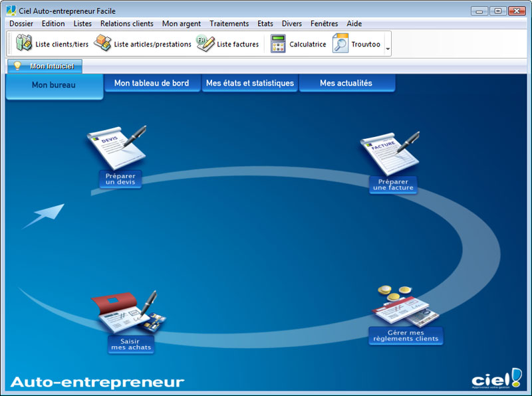Expand the toolbar overflow arrow
This screenshot has height=396, width=532.
388,49
